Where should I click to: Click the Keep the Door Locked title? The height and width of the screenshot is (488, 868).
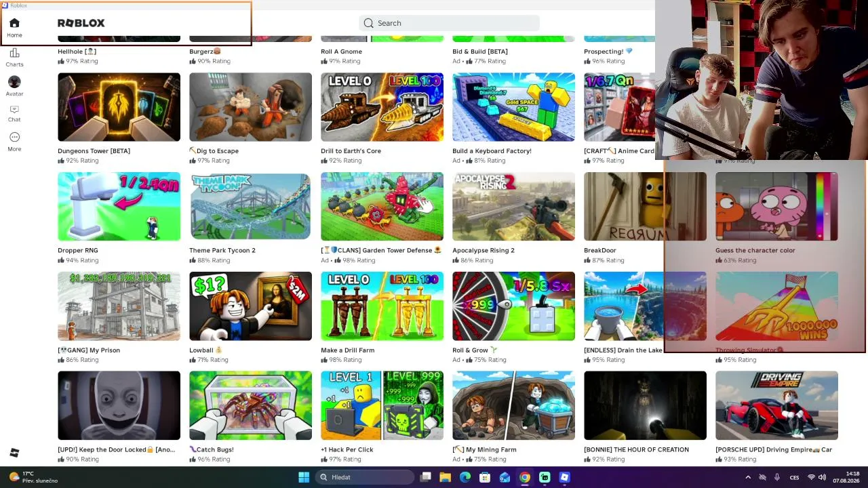tap(116, 449)
